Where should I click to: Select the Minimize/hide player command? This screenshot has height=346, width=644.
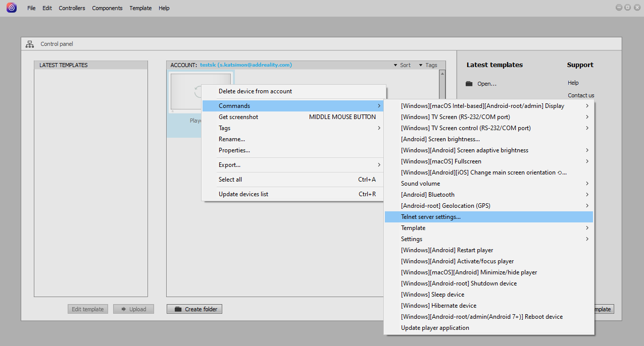pyautogui.click(x=489, y=272)
